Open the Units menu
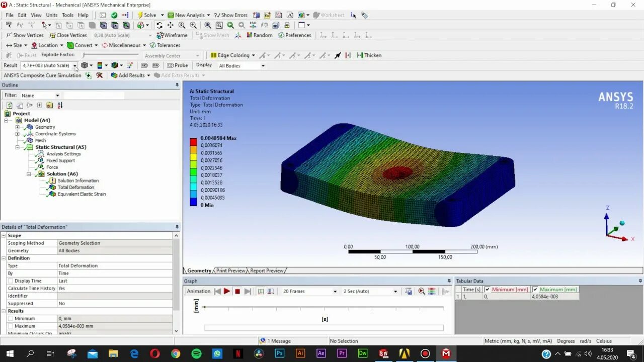The height and width of the screenshot is (362, 644). point(52,15)
